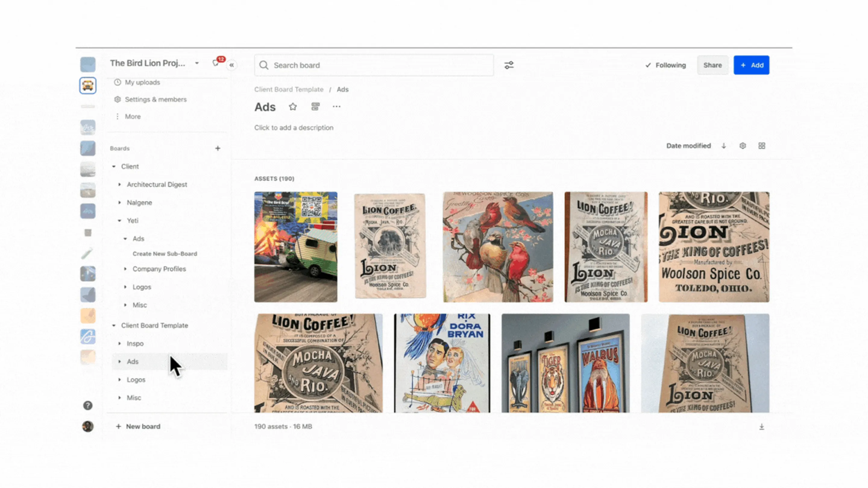This screenshot has width=868, height=488.
Task: Open the three-dot menu beside Ads title
Action: pos(336,107)
